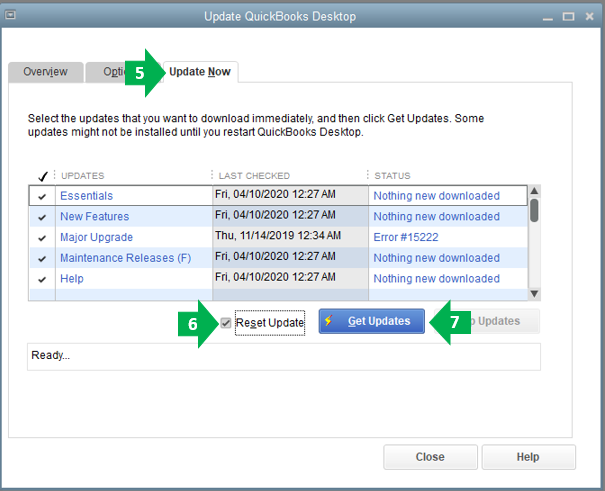Toggle the Help update checkmark
This screenshot has height=491, width=605.
[42, 279]
